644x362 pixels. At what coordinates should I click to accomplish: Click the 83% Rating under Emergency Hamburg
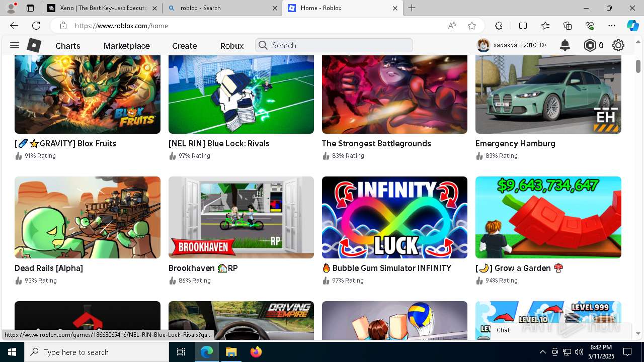(502, 156)
